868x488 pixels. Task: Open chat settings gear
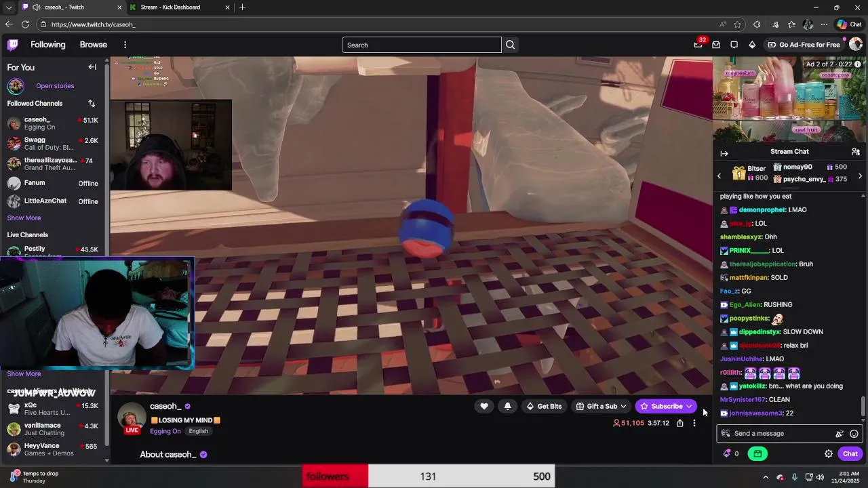(x=829, y=454)
